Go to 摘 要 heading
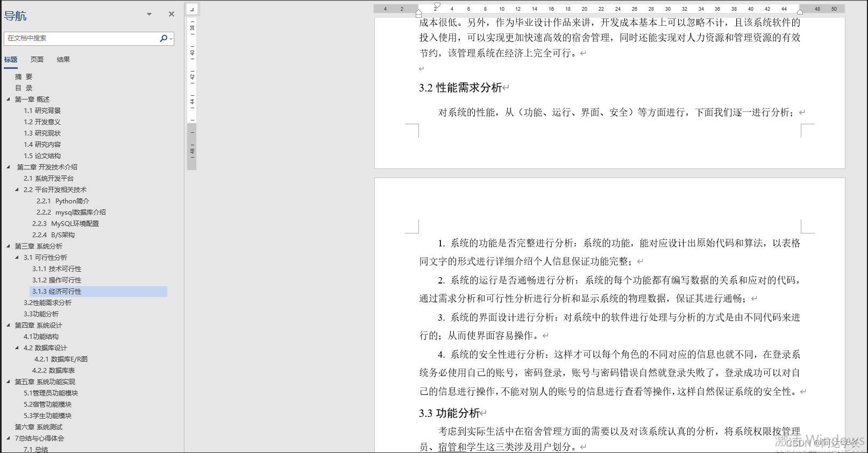The height and width of the screenshot is (453, 868). click(24, 76)
